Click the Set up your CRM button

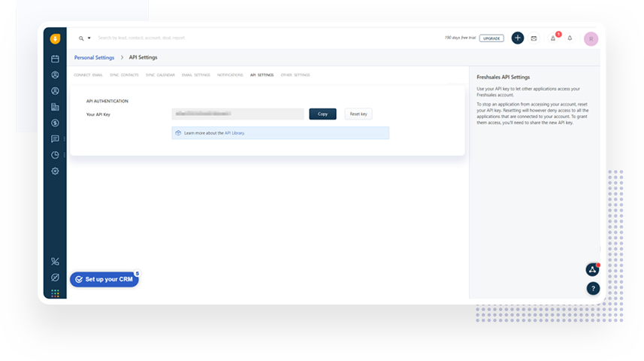(104, 279)
